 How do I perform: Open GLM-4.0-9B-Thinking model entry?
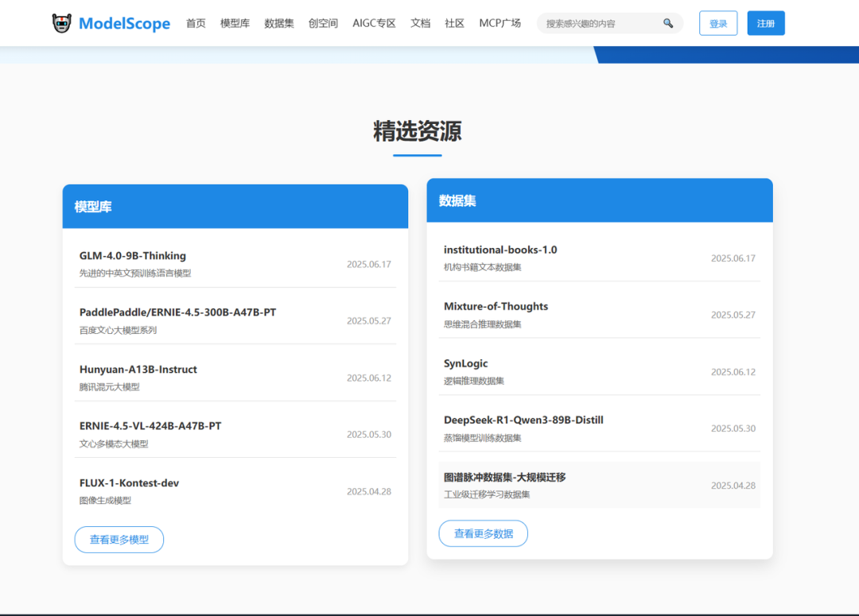pos(235,264)
